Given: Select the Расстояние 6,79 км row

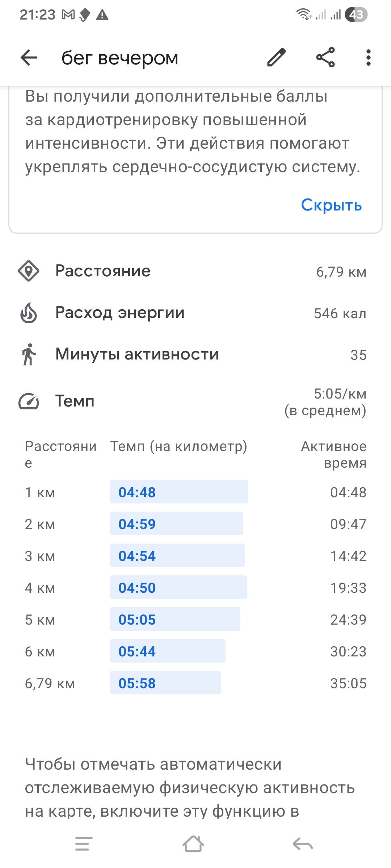Looking at the screenshot, I should [x=195, y=271].
